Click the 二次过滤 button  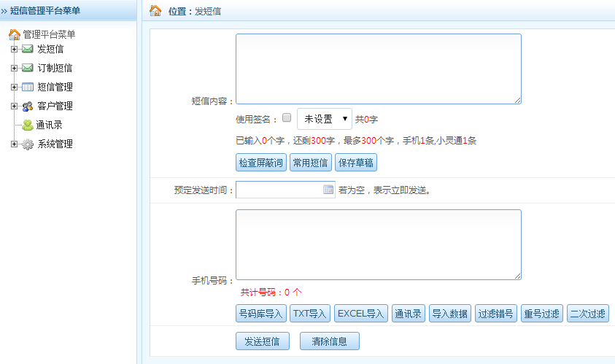click(x=587, y=314)
